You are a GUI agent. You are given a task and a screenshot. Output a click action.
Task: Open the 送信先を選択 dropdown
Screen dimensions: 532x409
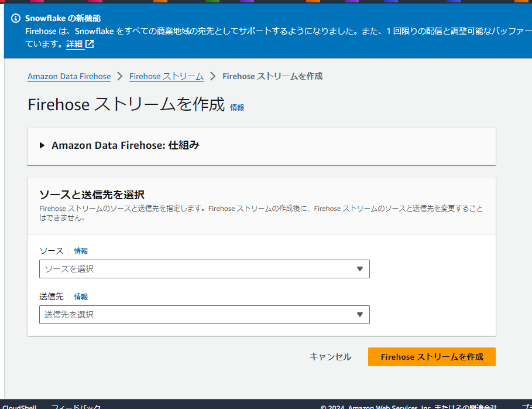point(204,315)
